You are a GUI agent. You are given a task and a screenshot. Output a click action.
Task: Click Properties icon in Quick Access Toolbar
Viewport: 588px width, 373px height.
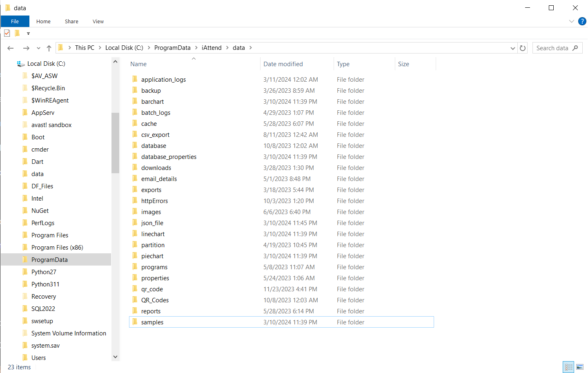(x=7, y=33)
